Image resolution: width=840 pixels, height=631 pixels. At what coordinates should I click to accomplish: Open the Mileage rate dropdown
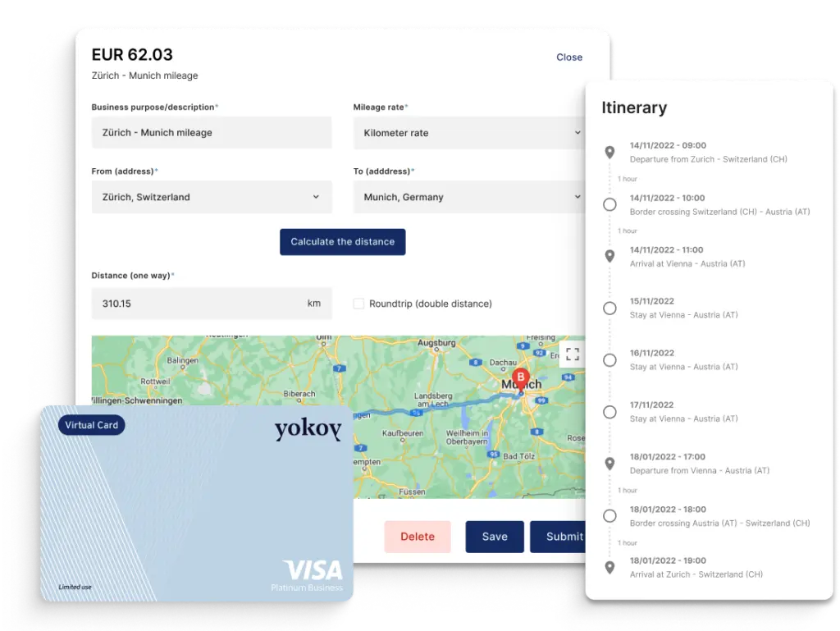[x=468, y=133]
